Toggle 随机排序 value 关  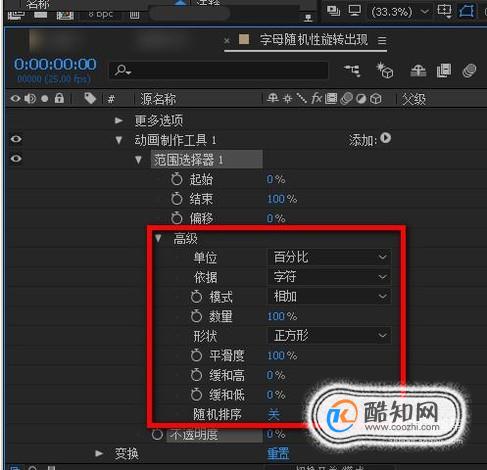274,415
